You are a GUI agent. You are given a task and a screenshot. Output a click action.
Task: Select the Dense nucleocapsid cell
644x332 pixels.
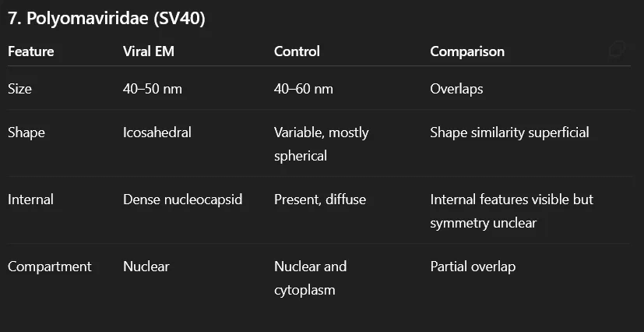(182, 200)
